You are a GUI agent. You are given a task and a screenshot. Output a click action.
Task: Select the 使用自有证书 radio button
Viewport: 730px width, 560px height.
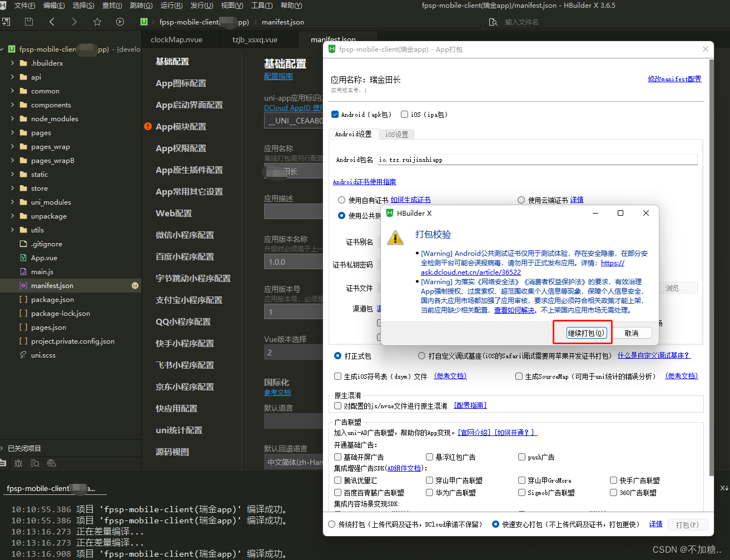(342, 200)
